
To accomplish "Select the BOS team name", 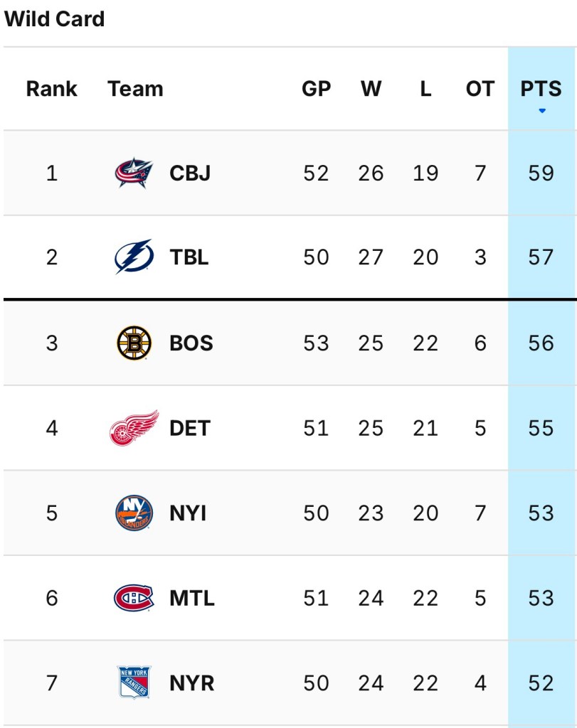I will [x=191, y=343].
